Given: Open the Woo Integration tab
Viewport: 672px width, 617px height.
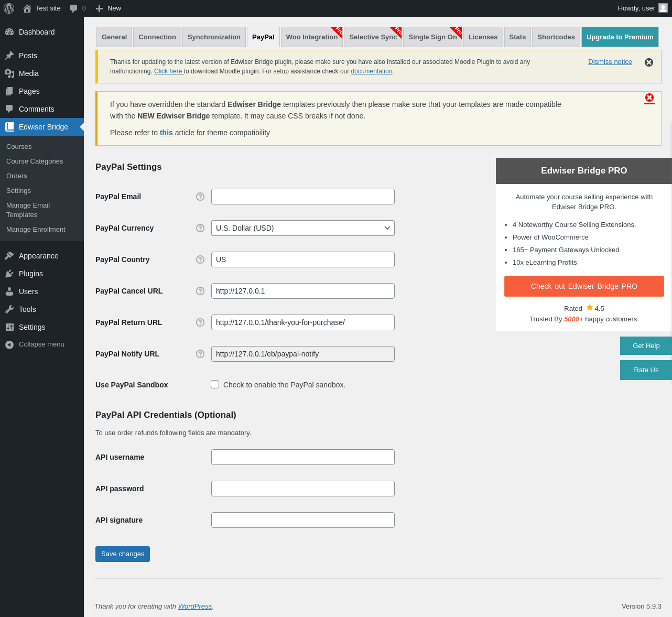Looking at the screenshot, I should tap(312, 37).
